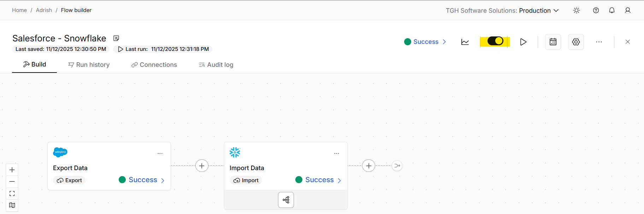Run the flow with play button
This screenshot has width=644, height=214.
[x=523, y=42]
